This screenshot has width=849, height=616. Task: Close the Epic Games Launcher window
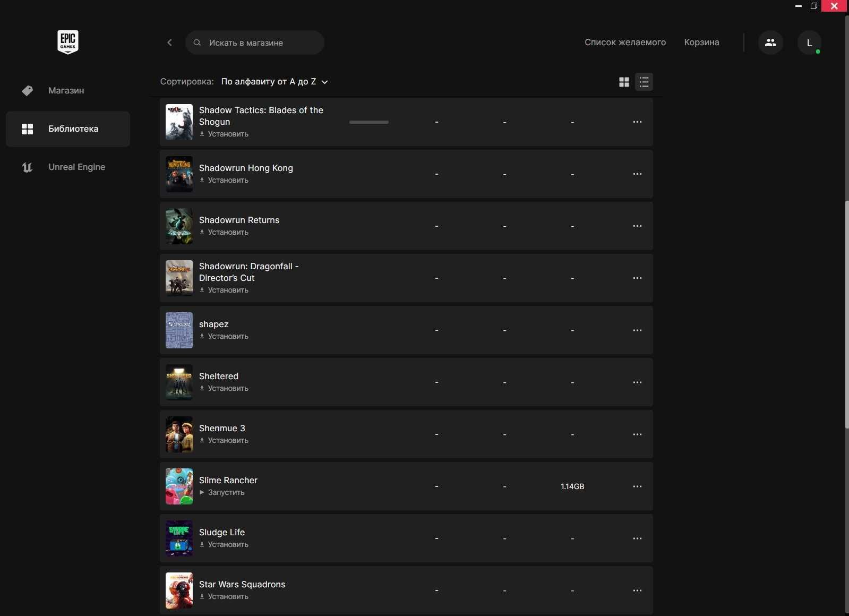tap(834, 6)
